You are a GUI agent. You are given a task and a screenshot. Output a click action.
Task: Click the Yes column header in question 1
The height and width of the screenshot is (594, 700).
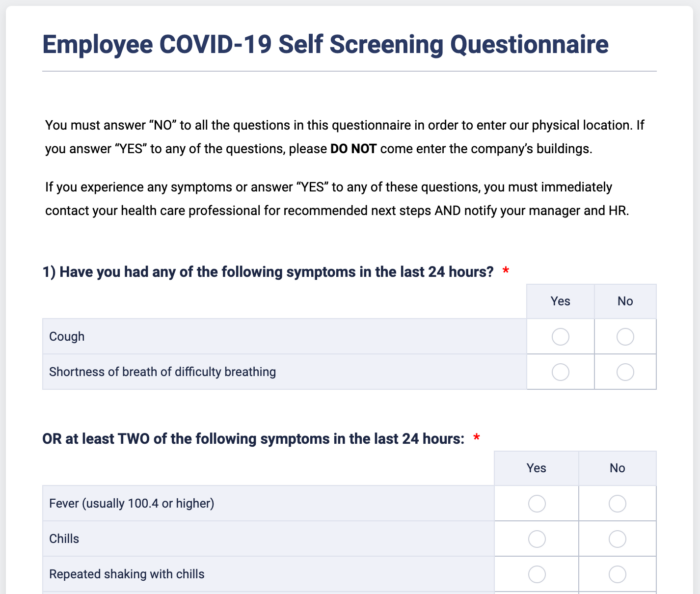[x=560, y=301]
